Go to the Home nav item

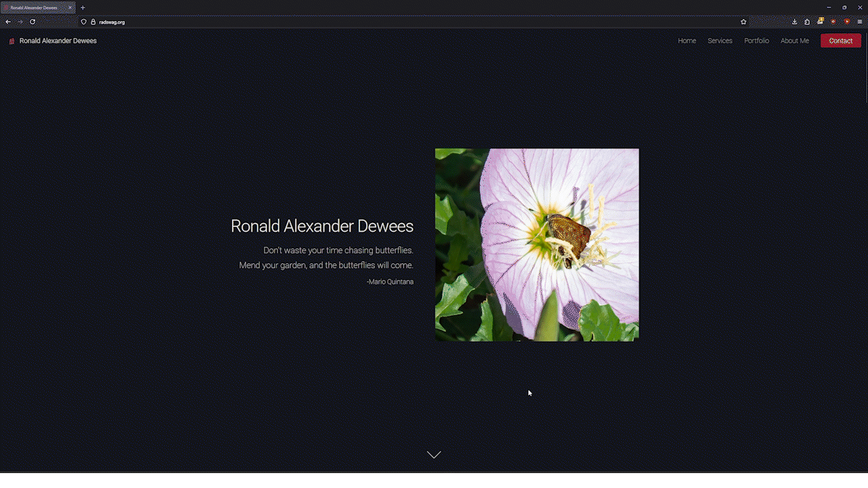coord(687,41)
